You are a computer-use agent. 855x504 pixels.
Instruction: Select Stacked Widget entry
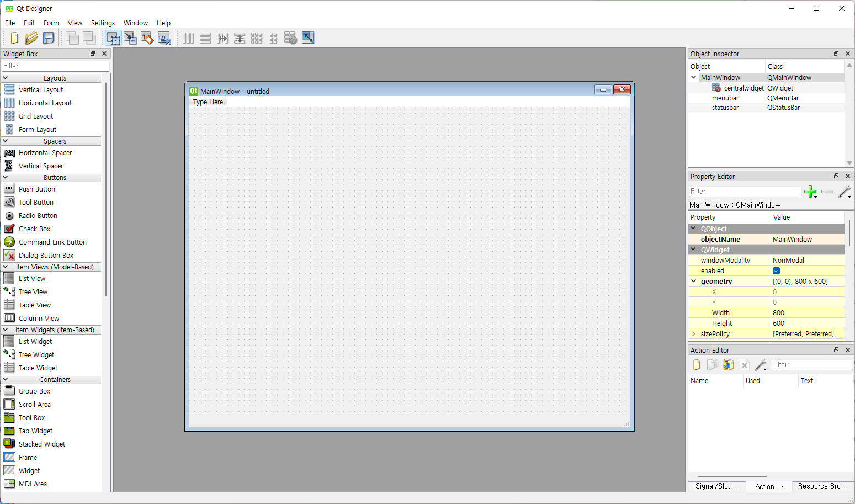42,444
